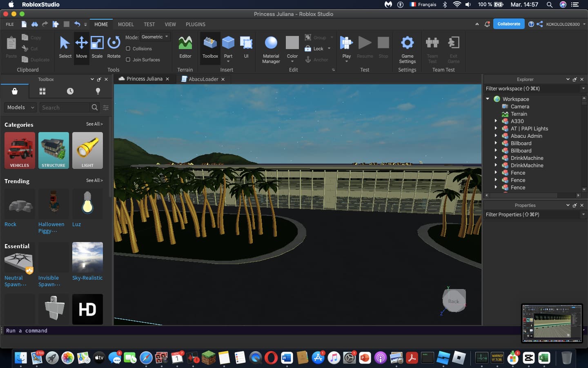Switch to the VIEW ribbon tab
Screen dimensions: 588x368
(170, 25)
